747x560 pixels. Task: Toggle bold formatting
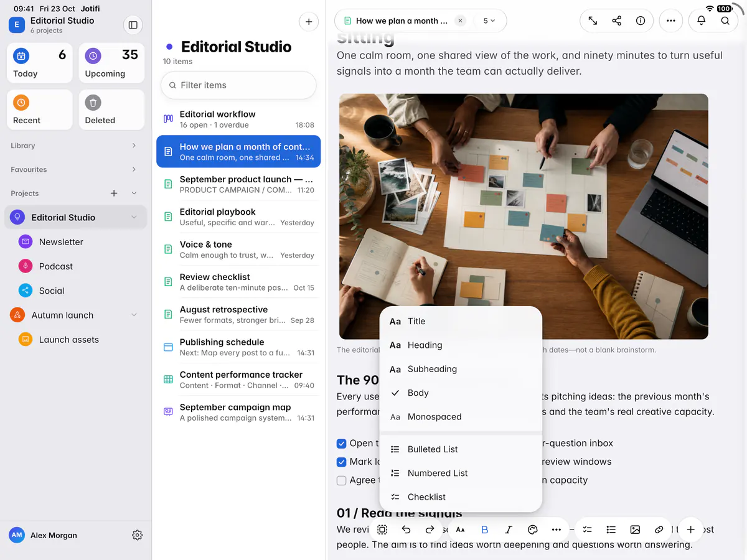click(485, 530)
